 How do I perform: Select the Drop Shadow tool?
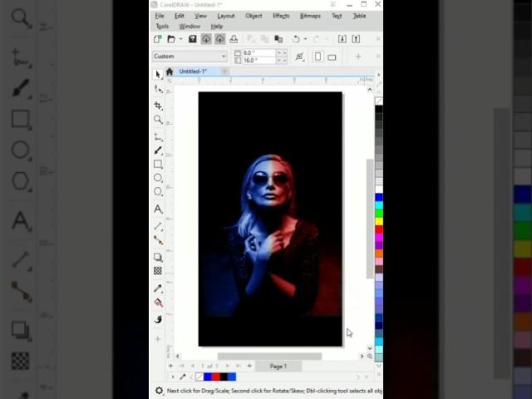[158, 257]
